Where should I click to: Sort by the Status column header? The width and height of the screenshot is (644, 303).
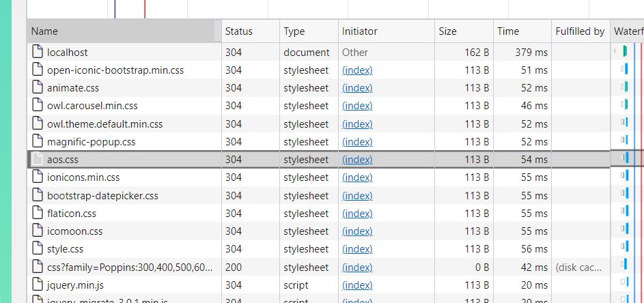(251, 31)
